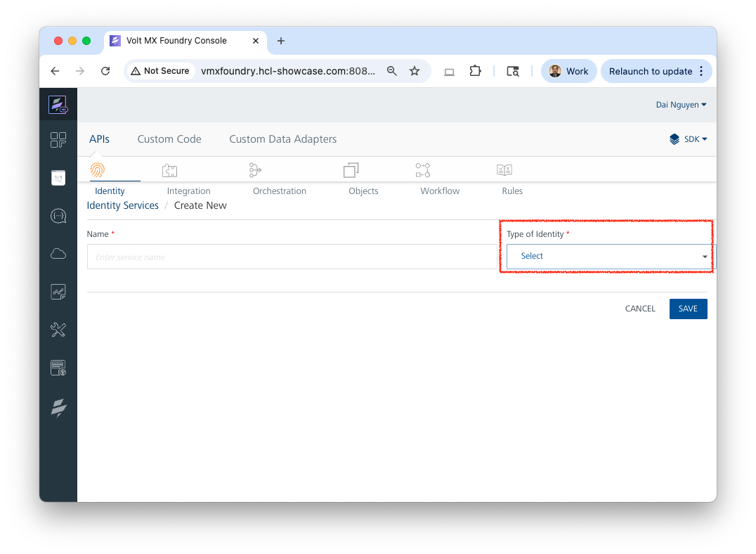Open the Chrome extensions puzzle icon

pyautogui.click(x=476, y=71)
